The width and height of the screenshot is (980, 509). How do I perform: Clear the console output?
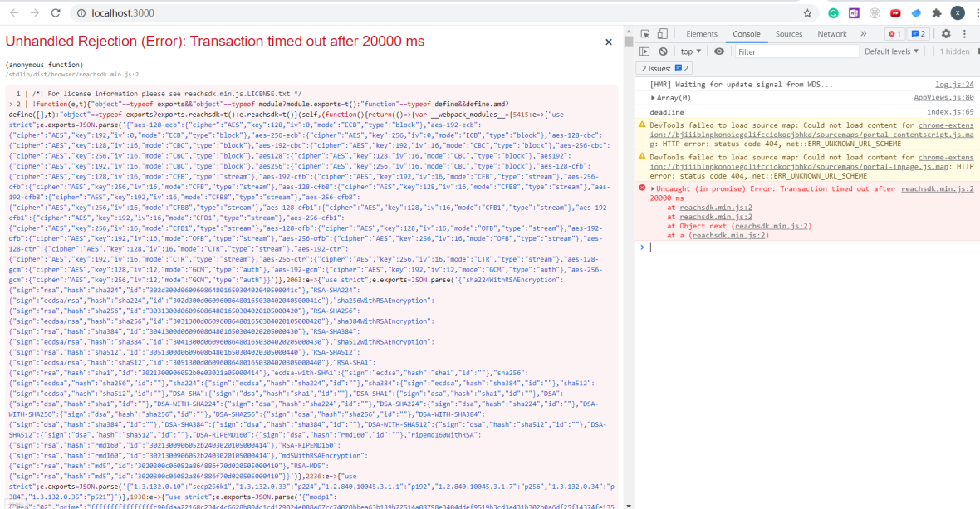tap(663, 51)
